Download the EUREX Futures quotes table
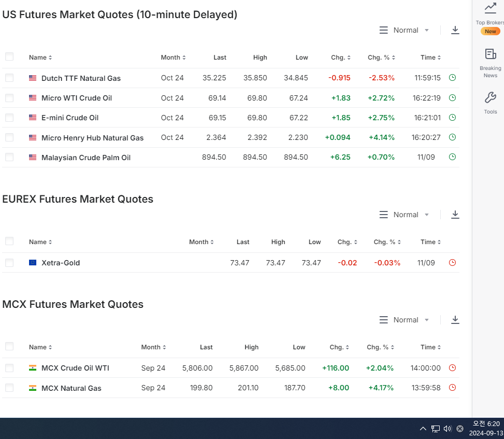 click(x=455, y=215)
